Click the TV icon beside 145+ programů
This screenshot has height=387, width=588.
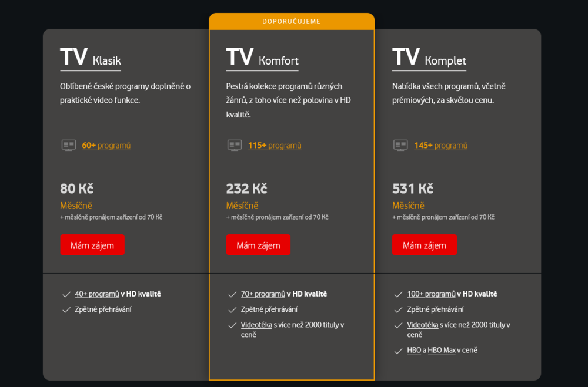tap(400, 146)
